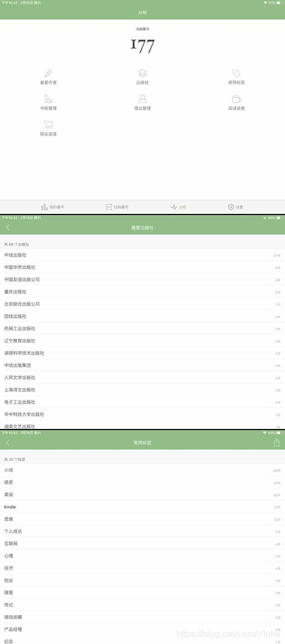Select the 机械工业出版社 row

point(142,329)
